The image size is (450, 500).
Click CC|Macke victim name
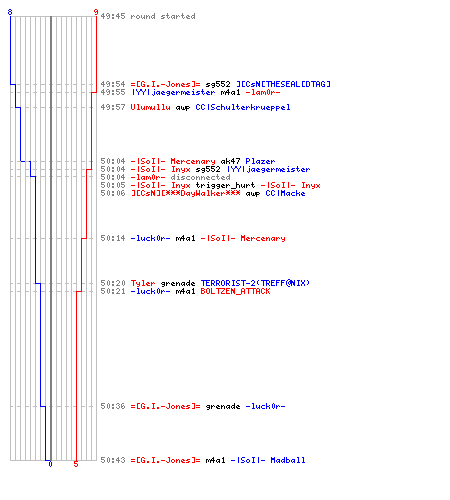click(285, 193)
